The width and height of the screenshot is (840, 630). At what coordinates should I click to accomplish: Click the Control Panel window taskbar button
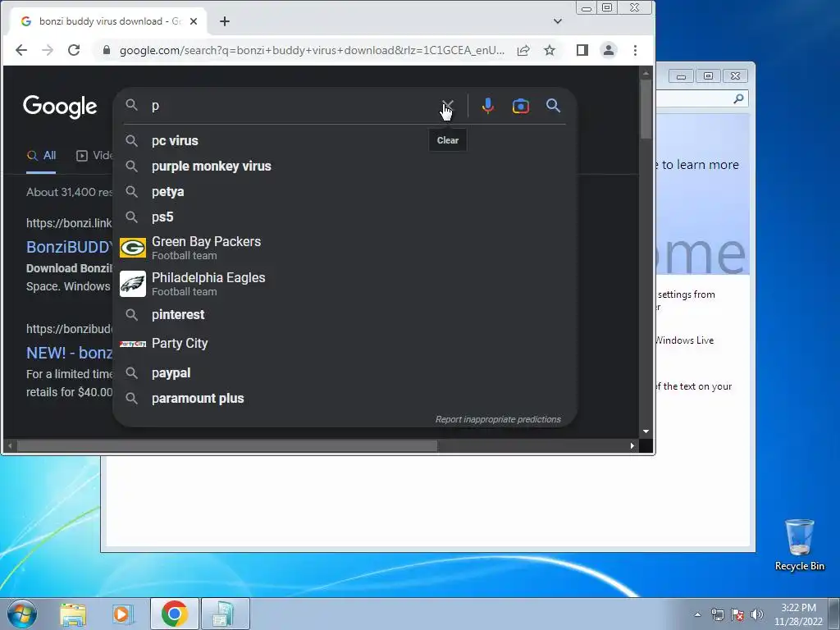coord(225,614)
